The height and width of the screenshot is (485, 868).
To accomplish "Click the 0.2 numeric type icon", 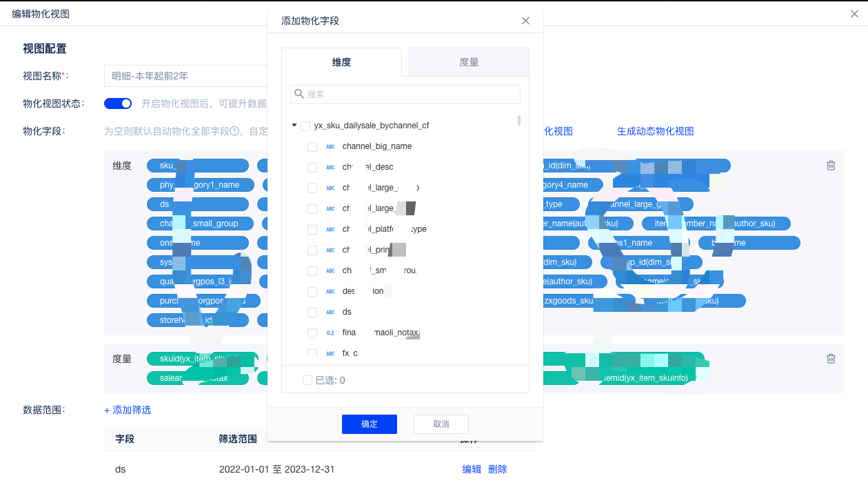I will point(330,333).
